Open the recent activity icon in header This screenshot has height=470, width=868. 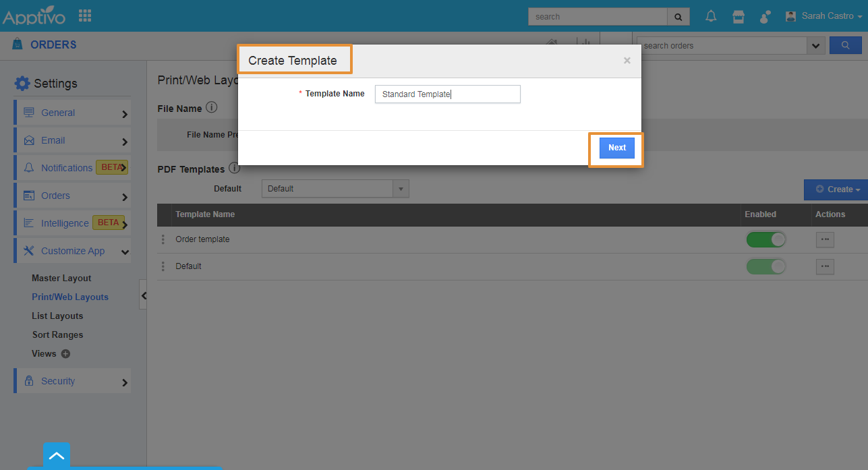click(765, 16)
